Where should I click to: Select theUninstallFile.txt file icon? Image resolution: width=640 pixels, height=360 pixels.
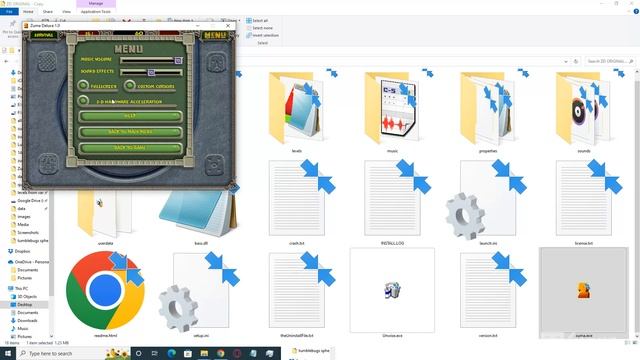[x=297, y=290]
